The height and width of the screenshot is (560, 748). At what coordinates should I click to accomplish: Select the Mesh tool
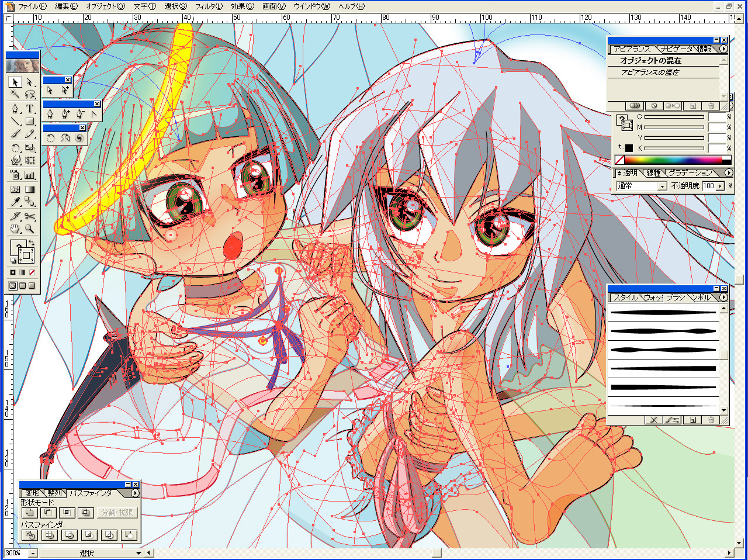(15, 189)
